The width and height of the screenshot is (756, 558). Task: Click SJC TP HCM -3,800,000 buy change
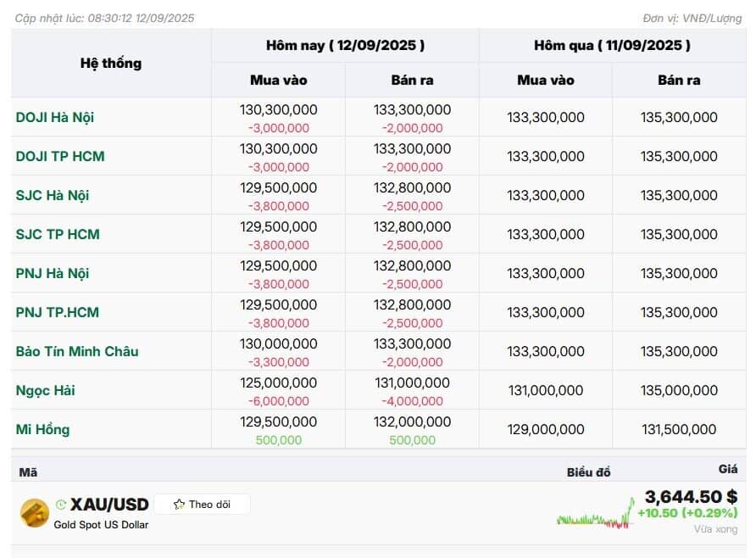(279, 245)
